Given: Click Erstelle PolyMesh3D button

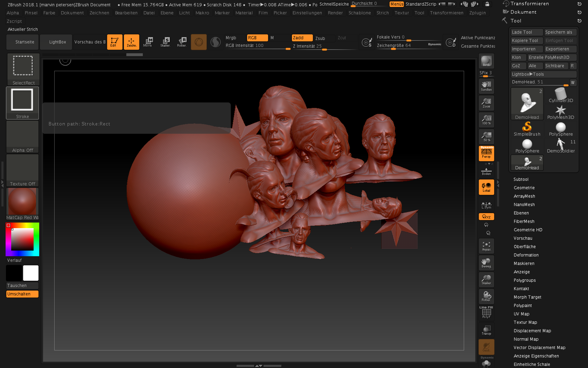Looking at the screenshot, I should pos(552,57).
